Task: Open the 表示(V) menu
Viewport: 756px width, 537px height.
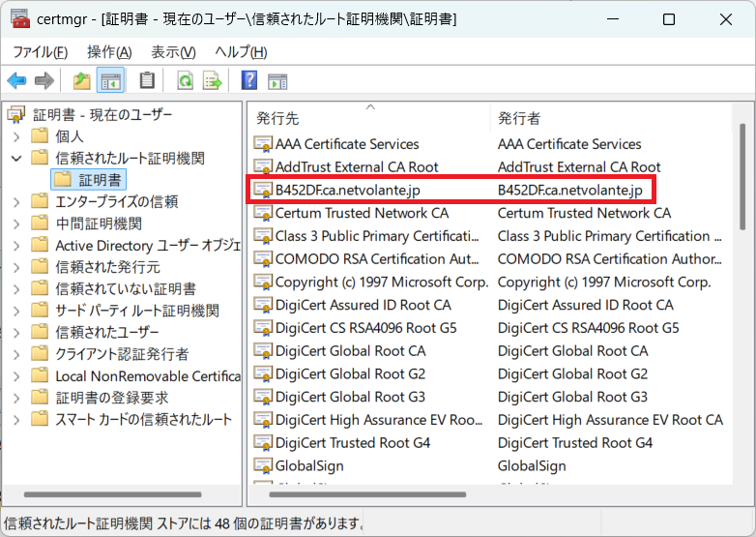Action: [174, 51]
